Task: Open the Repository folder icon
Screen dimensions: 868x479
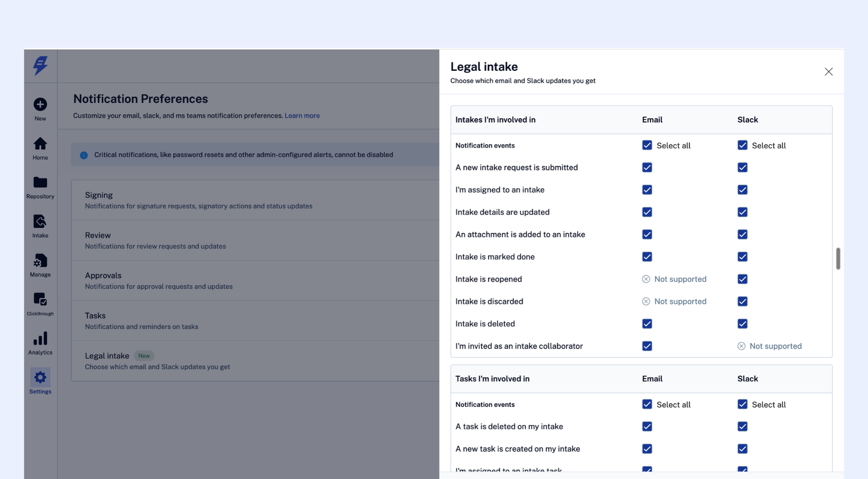Action: pyautogui.click(x=40, y=182)
